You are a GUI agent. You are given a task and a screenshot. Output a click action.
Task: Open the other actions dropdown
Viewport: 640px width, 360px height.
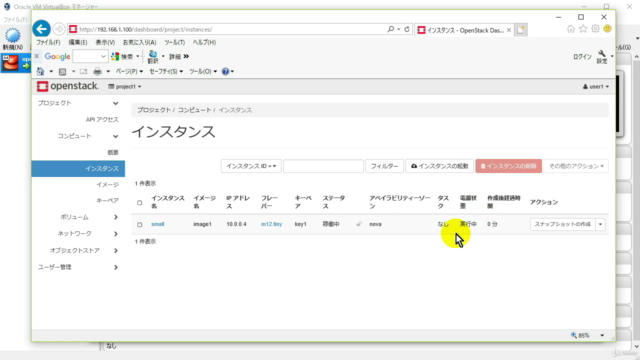[x=576, y=166]
